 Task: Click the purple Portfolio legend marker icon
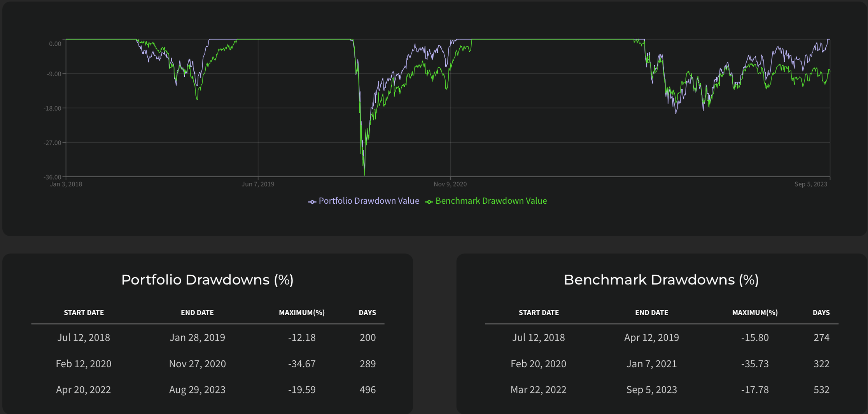312,202
